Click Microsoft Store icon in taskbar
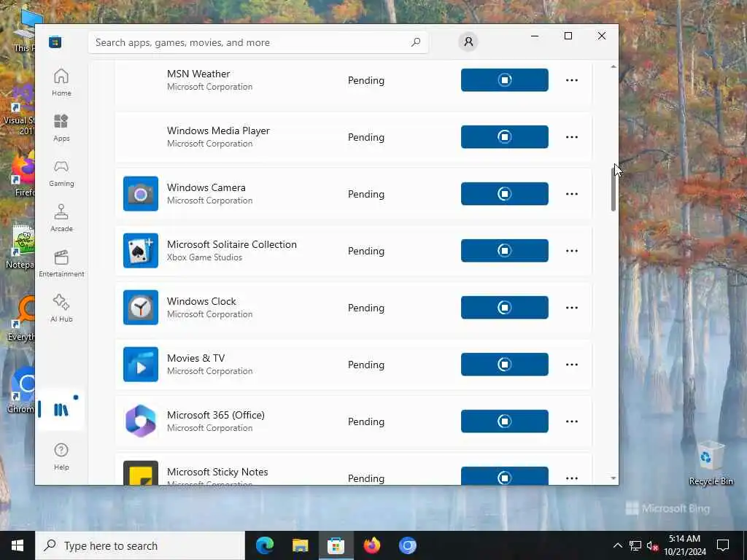Screen dimensions: 747x560 point(336,545)
